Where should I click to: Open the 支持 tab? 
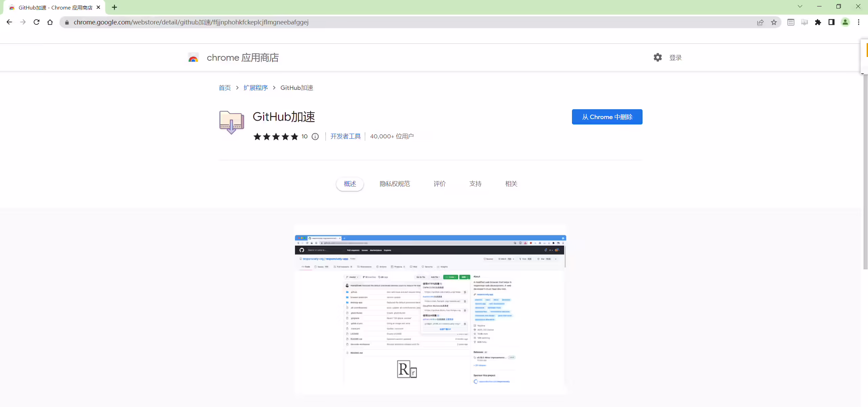(x=475, y=184)
